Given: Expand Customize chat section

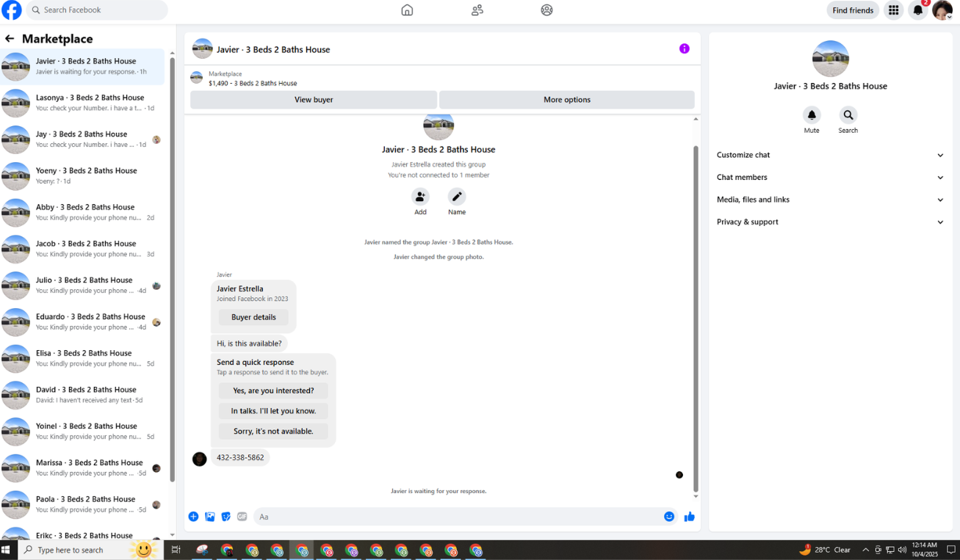Looking at the screenshot, I should [x=831, y=155].
